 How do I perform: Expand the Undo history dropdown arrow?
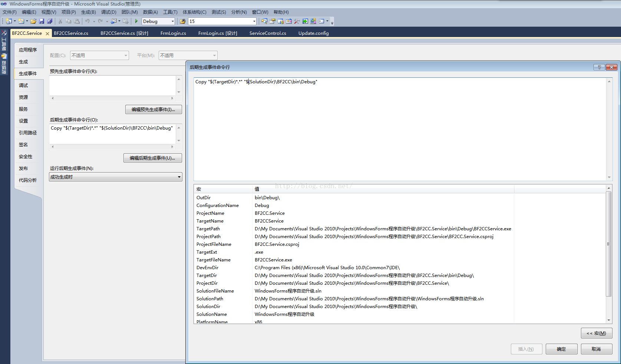tap(94, 21)
